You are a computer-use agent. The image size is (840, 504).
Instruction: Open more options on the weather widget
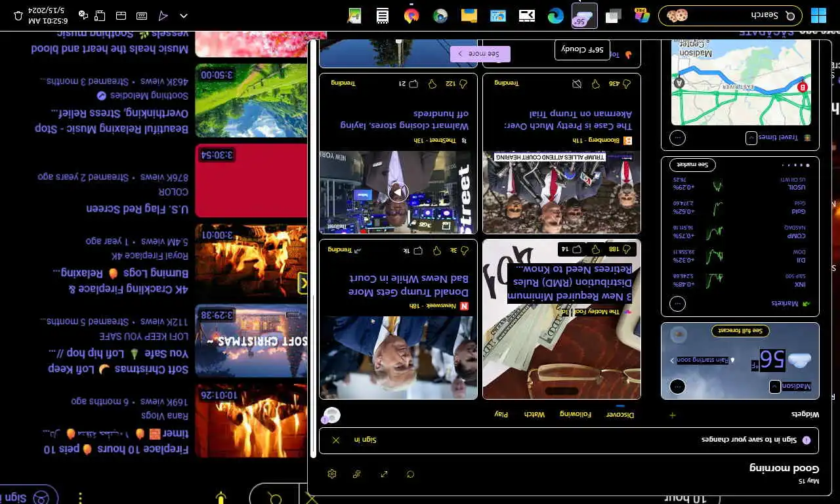click(x=678, y=387)
